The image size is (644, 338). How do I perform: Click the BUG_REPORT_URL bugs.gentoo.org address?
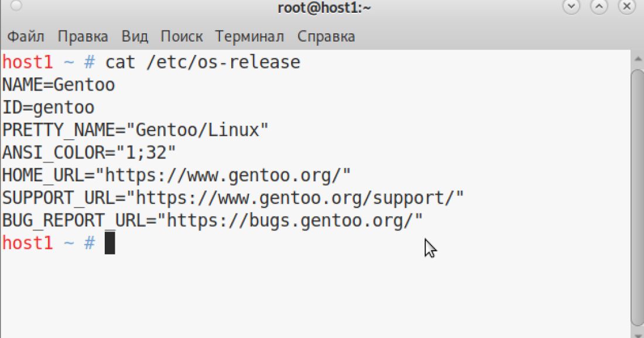pyautogui.click(x=294, y=220)
